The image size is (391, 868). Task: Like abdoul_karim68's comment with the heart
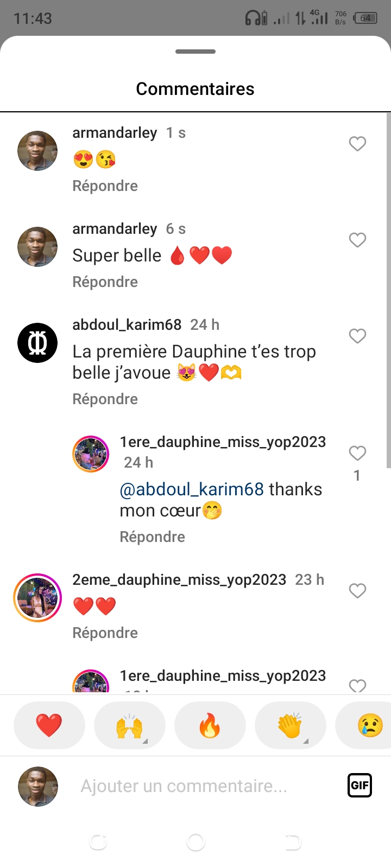click(357, 336)
